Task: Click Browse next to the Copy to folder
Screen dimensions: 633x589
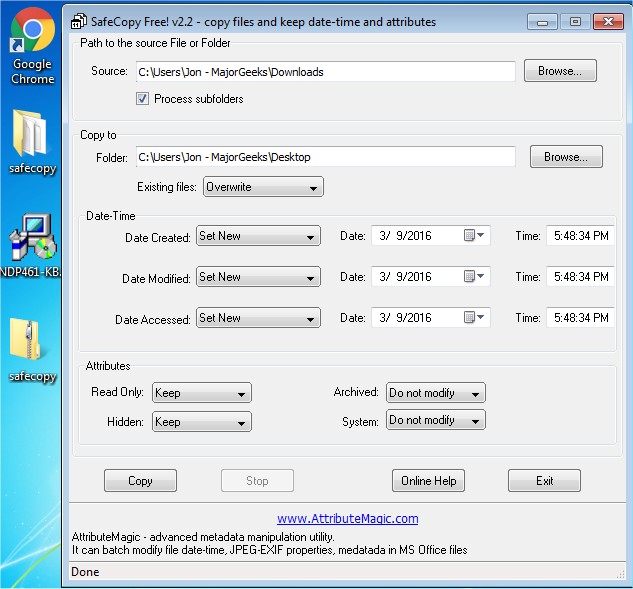Action: [566, 157]
